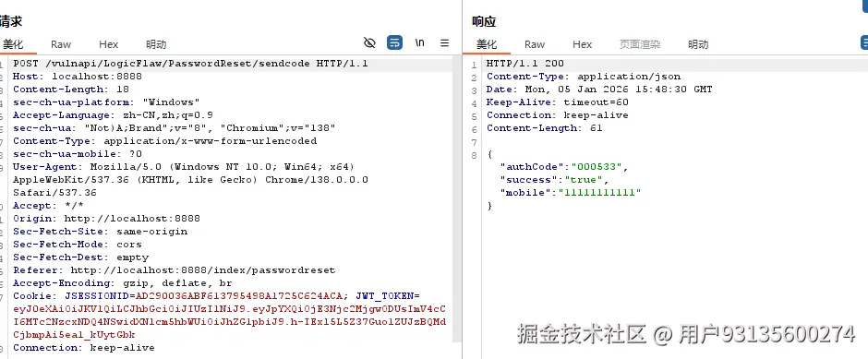
Task: Toggle the \n non-printable characters button
Action: pyautogui.click(x=419, y=43)
